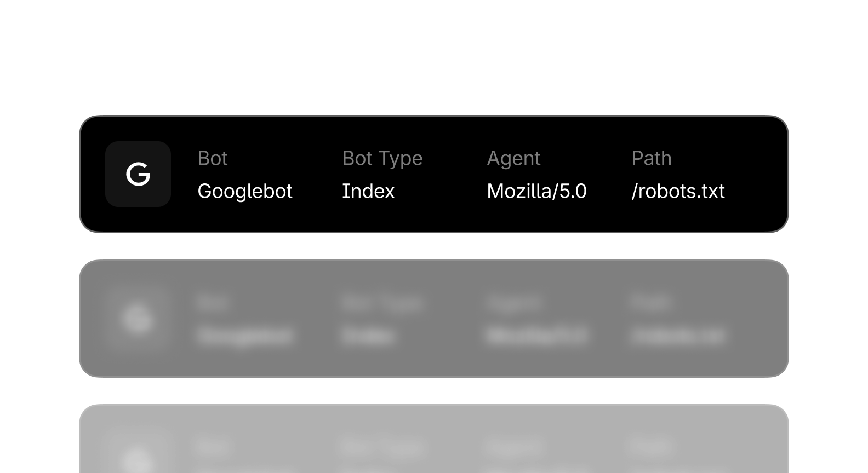Select the Googlebot avatar in the second card
The image size is (868, 473).
138,319
